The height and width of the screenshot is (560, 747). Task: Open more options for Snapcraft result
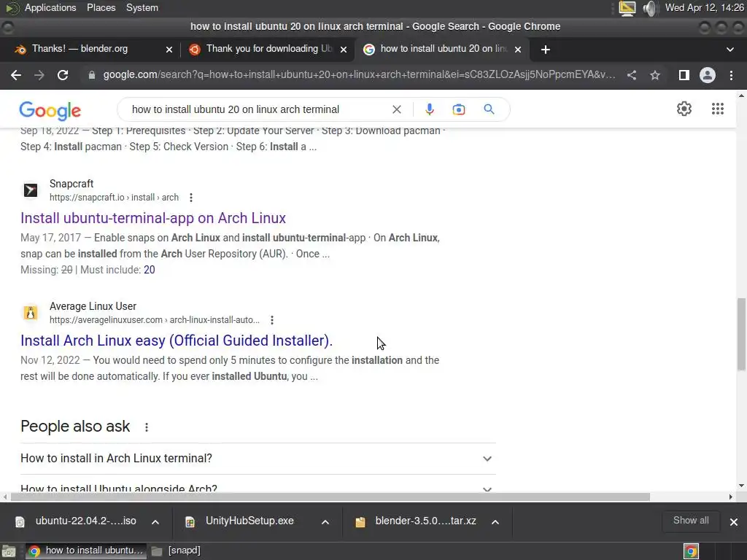pos(191,198)
